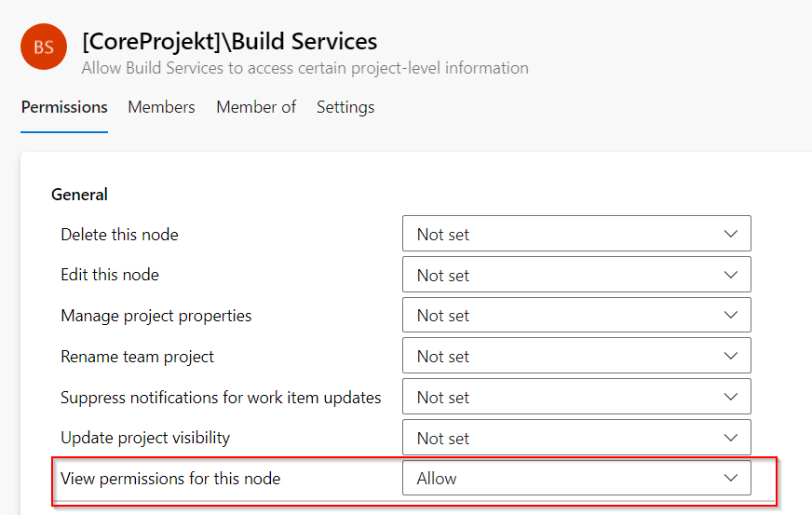The height and width of the screenshot is (515, 812).
Task: Open Suppress notifications for work item updates dropdown
Action: pos(575,398)
